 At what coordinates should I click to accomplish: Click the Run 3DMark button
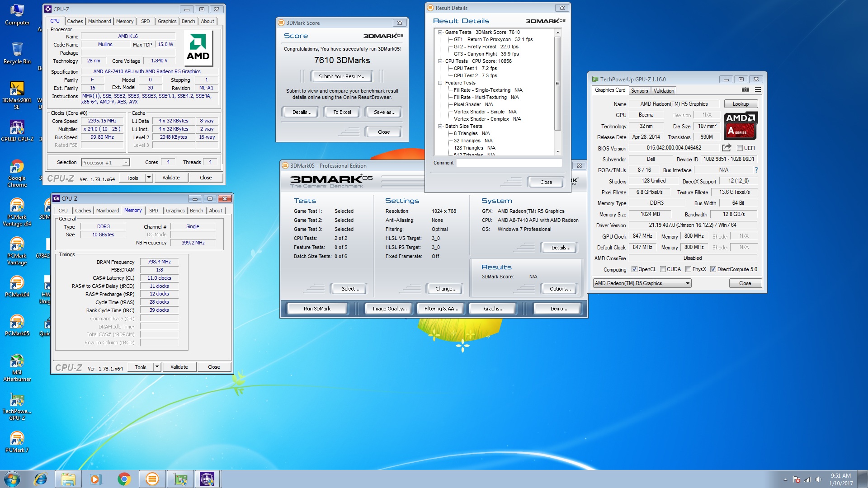pyautogui.click(x=317, y=309)
